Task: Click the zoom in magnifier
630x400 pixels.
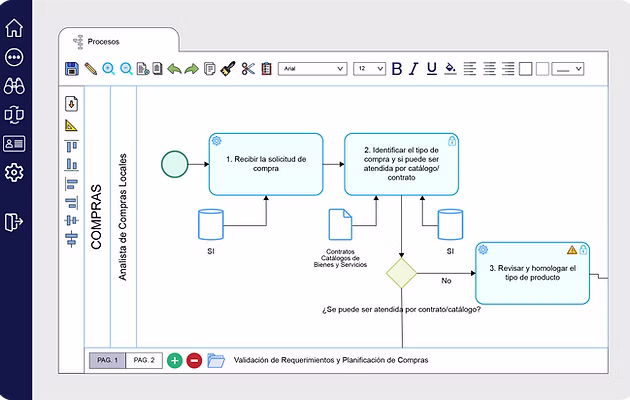Action: click(108, 69)
